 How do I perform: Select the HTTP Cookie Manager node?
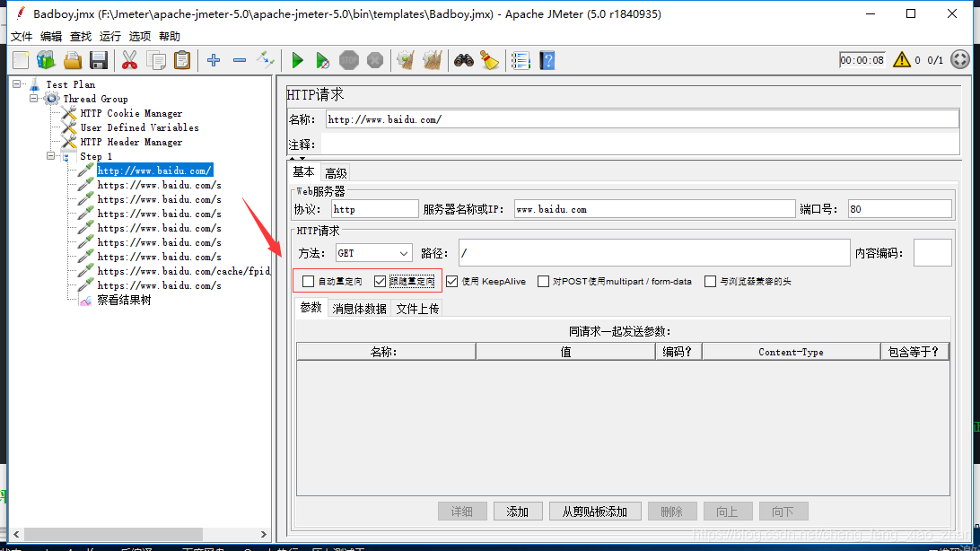pyautogui.click(x=131, y=113)
